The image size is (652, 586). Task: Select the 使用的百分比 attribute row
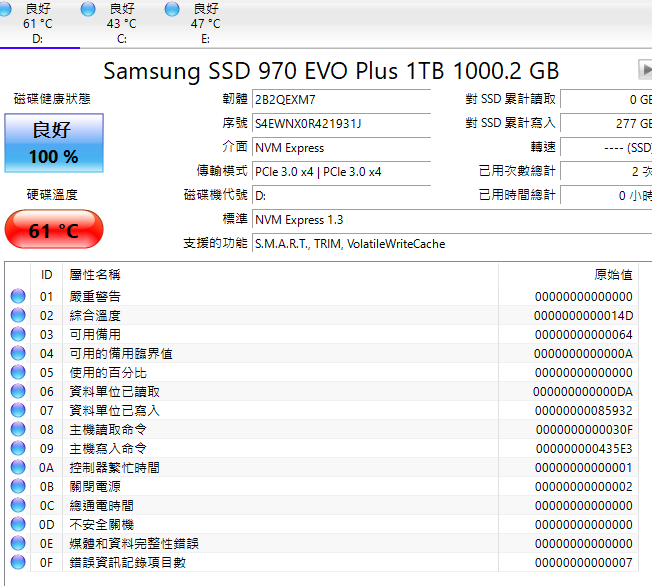322,372
